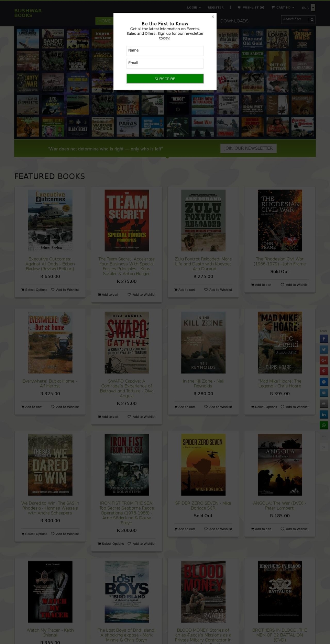Select Options for We Dared to Win

click(34, 534)
